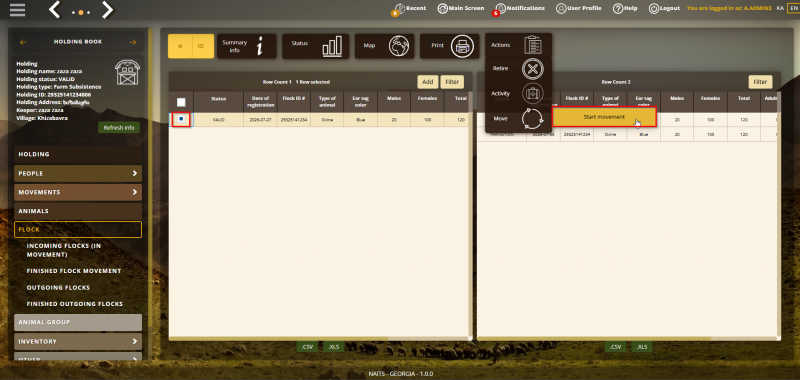The width and height of the screenshot is (800, 380).
Task: Export left table as .XLS
Action: click(334, 347)
